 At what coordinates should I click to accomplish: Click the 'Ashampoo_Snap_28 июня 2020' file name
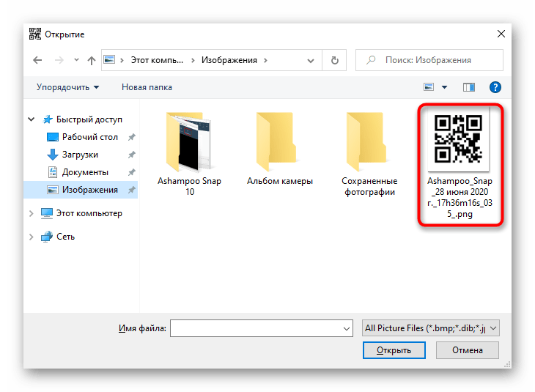tap(460, 197)
